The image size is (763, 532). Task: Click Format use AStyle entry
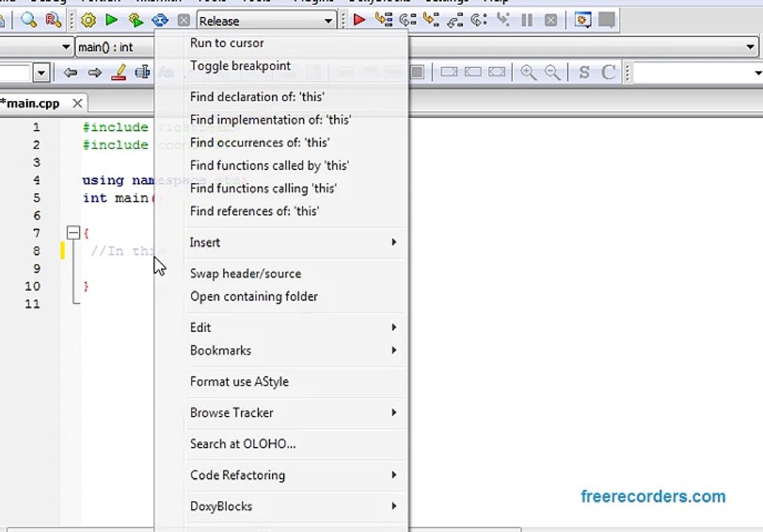(240, 381)
